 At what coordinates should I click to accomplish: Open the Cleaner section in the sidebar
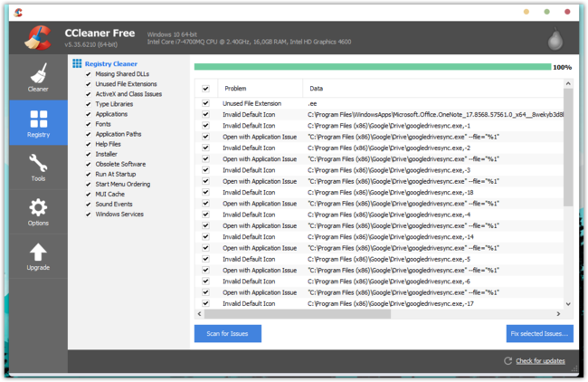38,77
